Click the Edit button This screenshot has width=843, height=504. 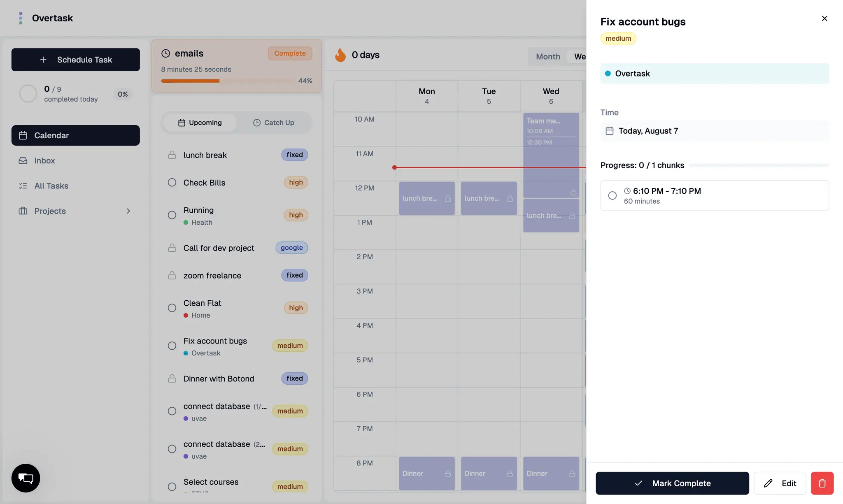coord(780,483)
